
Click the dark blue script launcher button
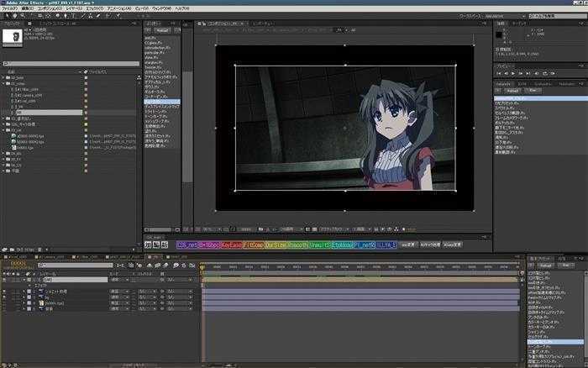[386, 245]
